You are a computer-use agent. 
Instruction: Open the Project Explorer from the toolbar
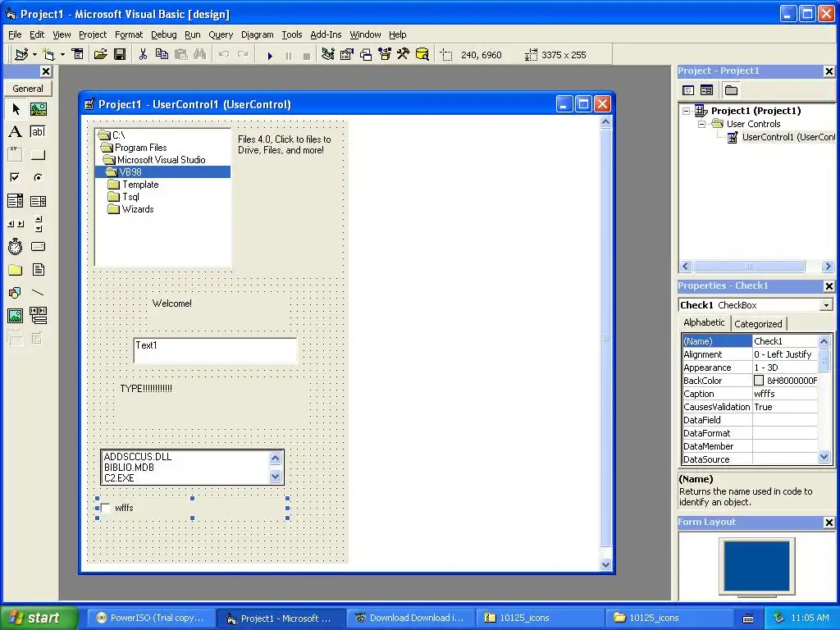(328, 54)
